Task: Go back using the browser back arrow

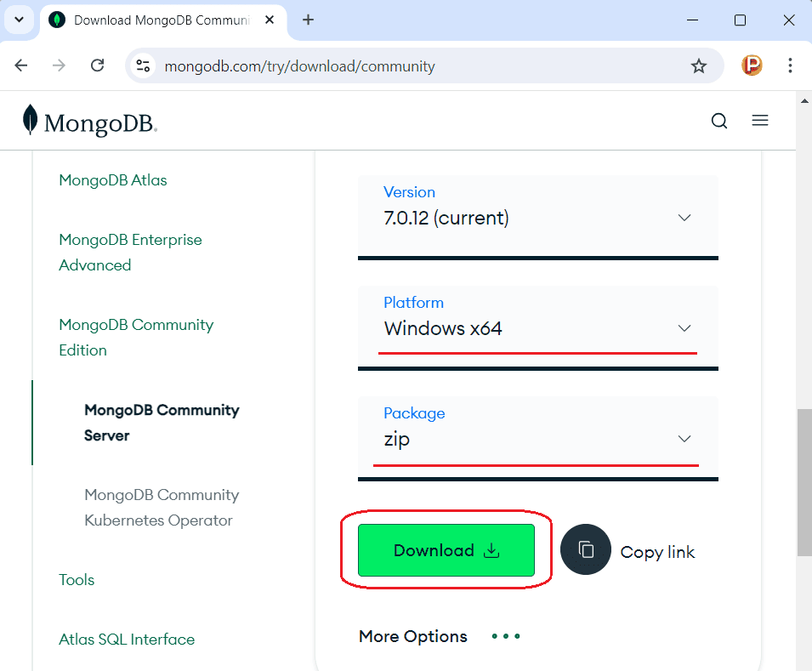Action: (x=21, y=65)
